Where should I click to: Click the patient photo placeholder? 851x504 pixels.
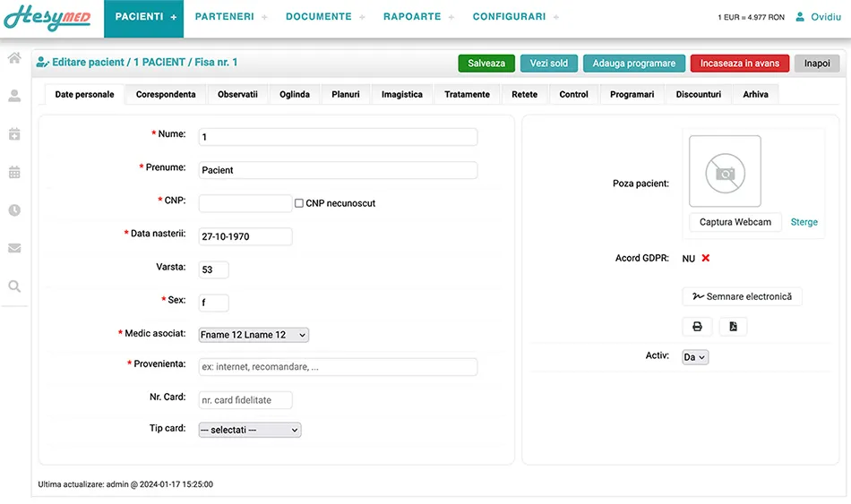tap(725, 172)
